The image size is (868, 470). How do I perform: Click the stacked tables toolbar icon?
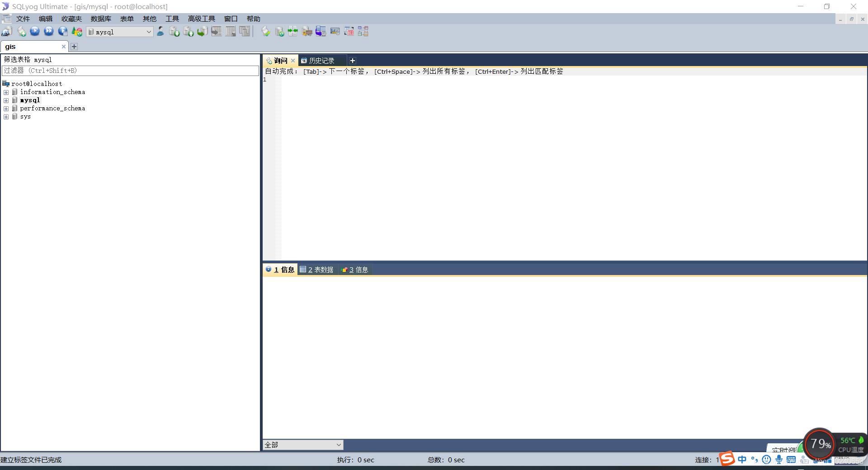pyautogui.click(x=245, y=32)
